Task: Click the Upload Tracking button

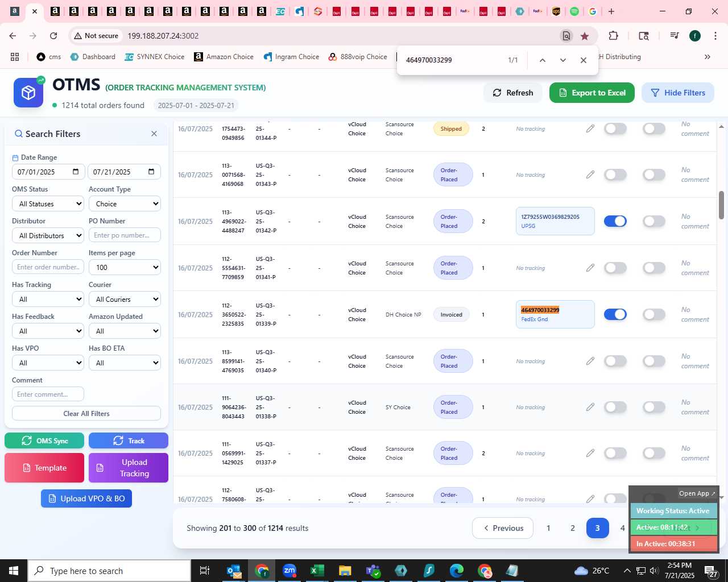Action: tap(129, 468)
